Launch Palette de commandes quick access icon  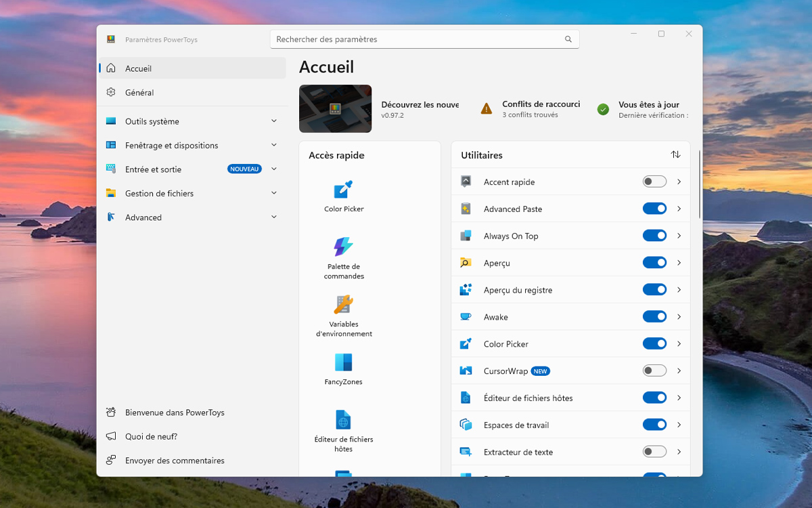click(x=344, y=247)
